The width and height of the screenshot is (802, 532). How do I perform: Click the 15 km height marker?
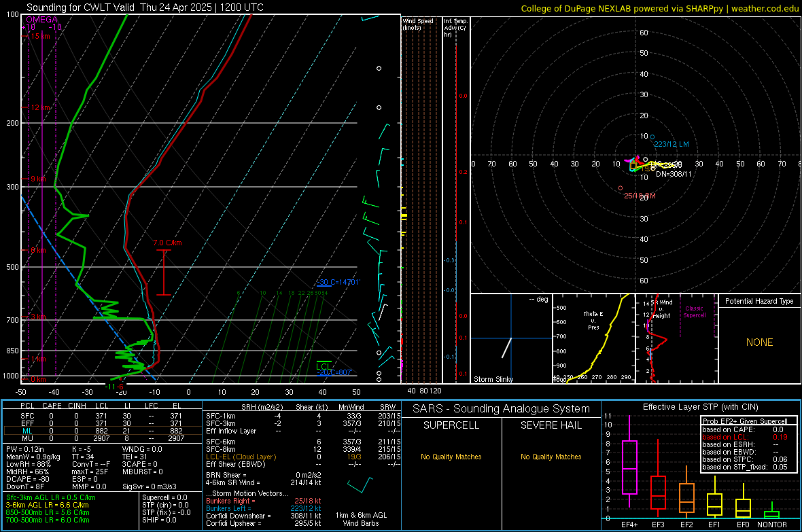(40, 36)
